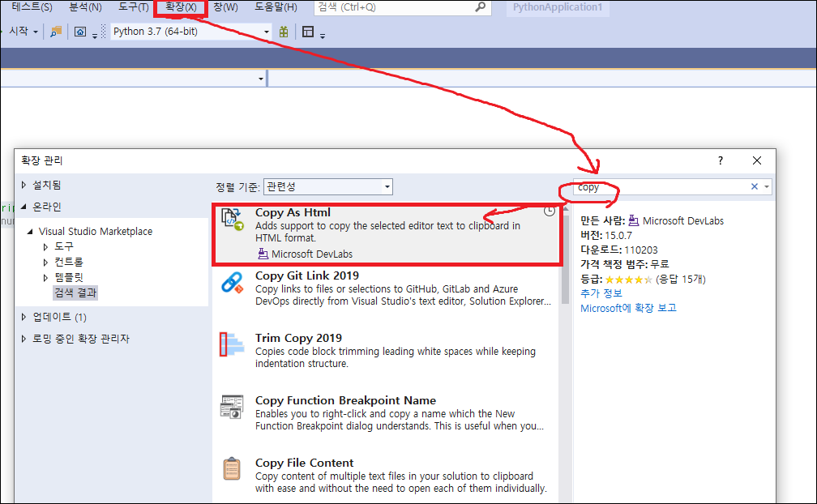Image resolution: width=817 pixels, height=504 pixels.
Task: Click the magnifier icon in the top search box
Action: pos(481,6)
